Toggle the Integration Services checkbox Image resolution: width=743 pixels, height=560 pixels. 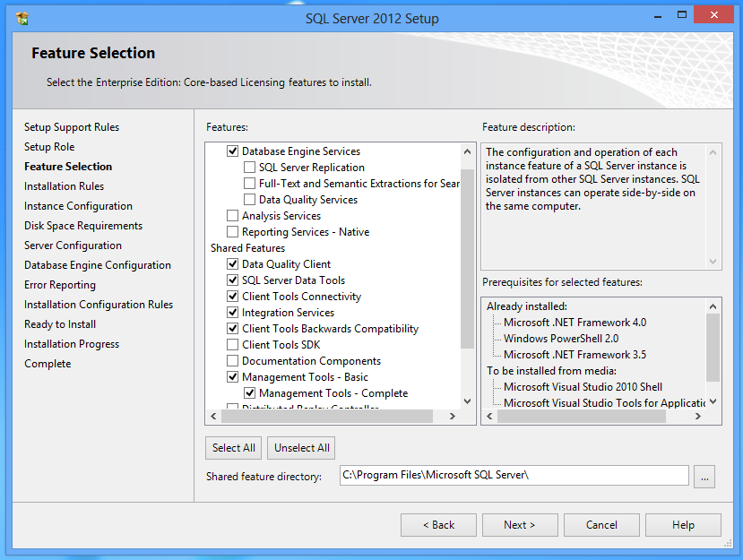[x=232, y=312]
